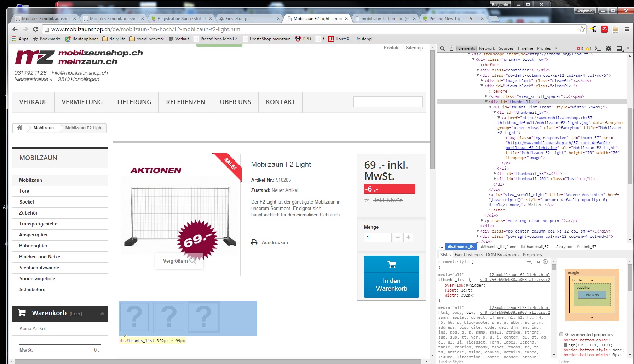Open more DevTools panels chevron
This screenshot has height=364, width=634.
pyautogui.click(x=556, y=48)
